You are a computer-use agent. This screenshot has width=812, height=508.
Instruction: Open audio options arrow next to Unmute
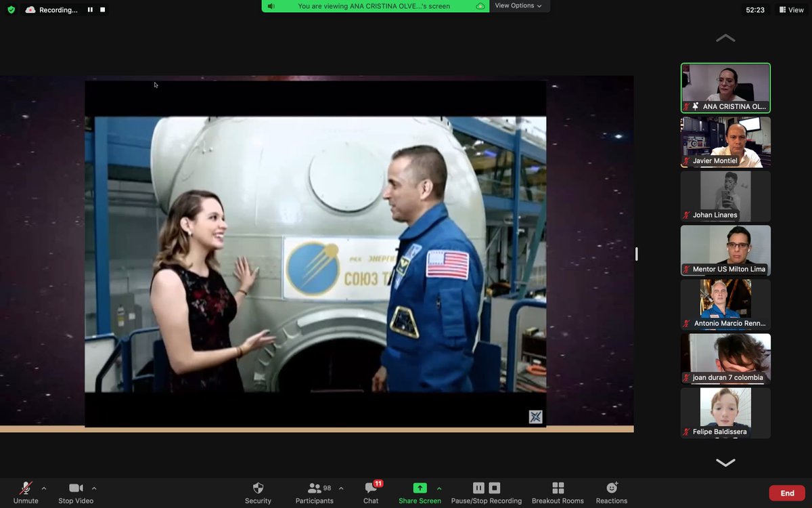tap(44, 488)
